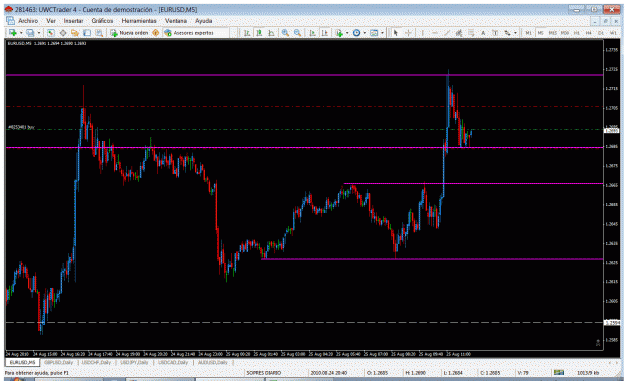Viewport: 625px width, 381px height.
Task: Zoom out of the chart
Action: pos(297,33)
